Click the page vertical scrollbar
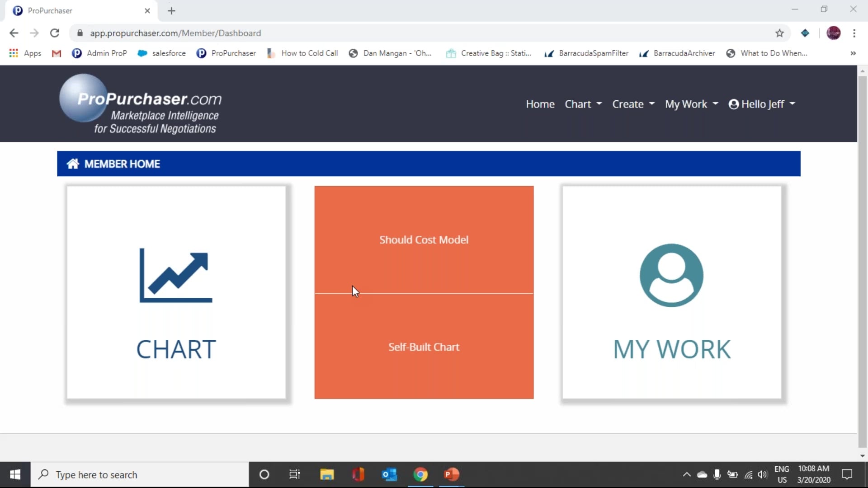The width and height of the screenshot is (868, 488). [862, 262]
